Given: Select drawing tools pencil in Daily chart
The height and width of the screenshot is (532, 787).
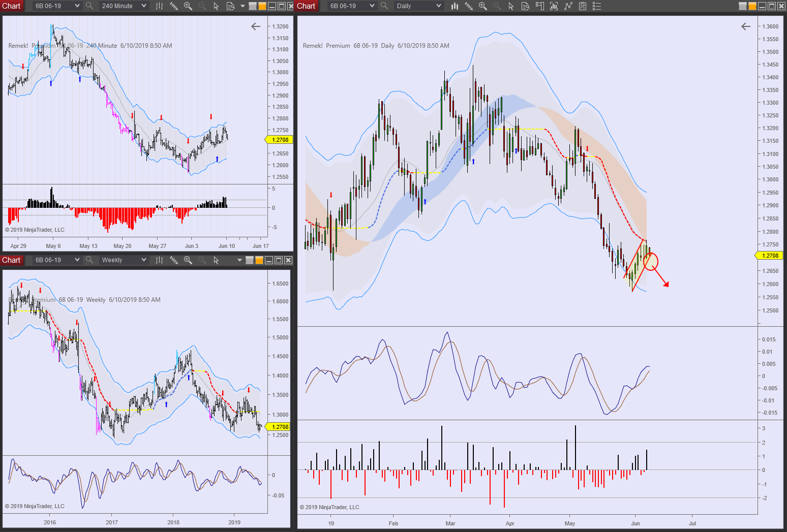Looking at the screenshot, I should coord(469,6).
